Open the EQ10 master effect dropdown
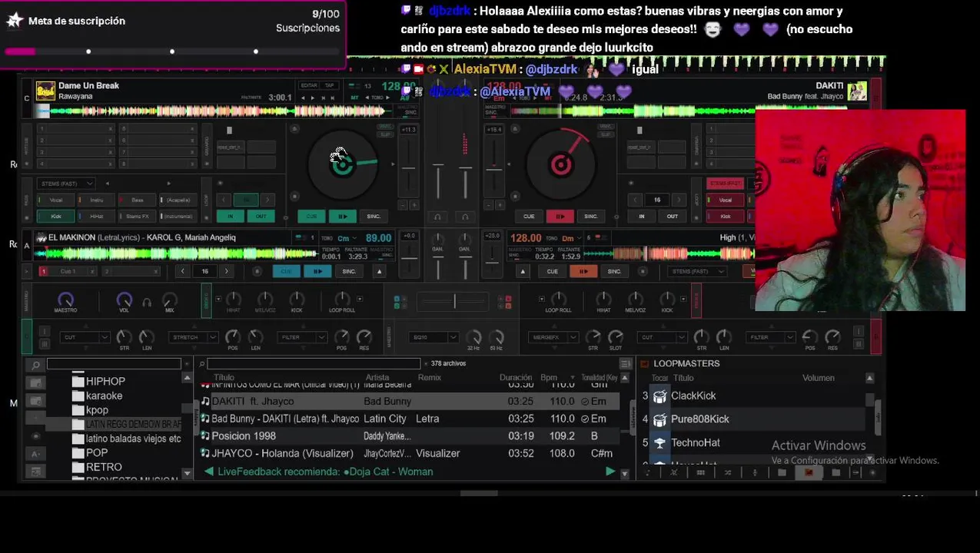 [x=434, y=337]
